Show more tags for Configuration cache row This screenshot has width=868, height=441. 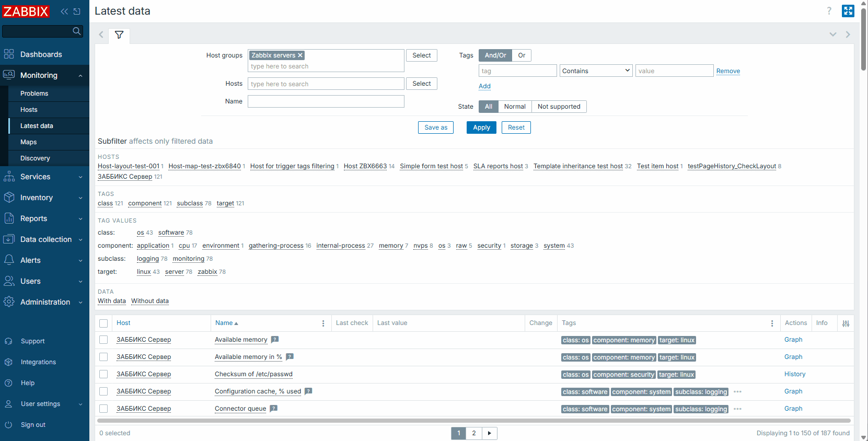coord(737,392)
